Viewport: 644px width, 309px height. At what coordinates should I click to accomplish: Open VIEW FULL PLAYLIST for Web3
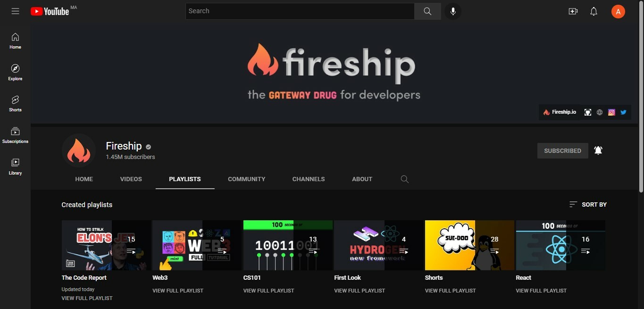coord(178,290)
